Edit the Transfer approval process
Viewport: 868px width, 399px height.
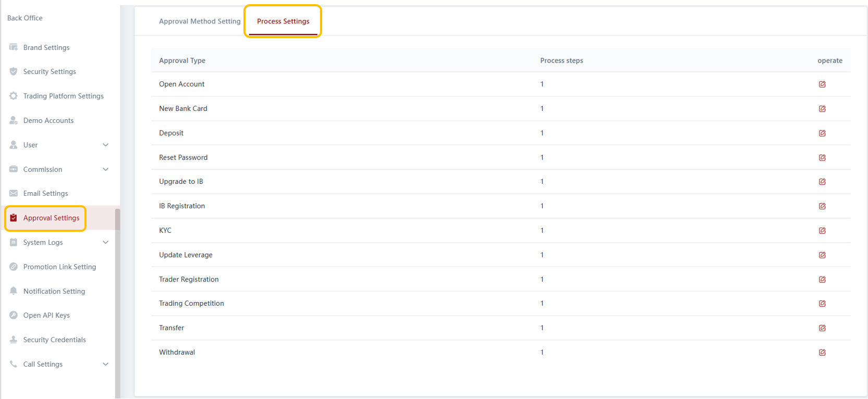pyautogui.click(x=822, y=328)
